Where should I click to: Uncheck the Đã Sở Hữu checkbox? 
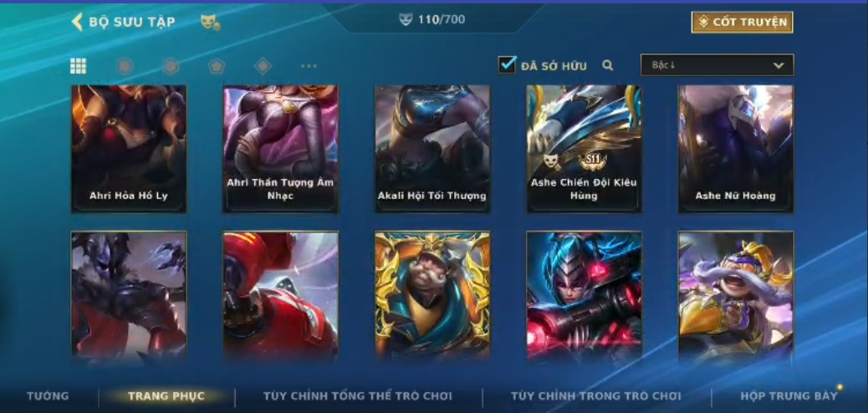coord(507,64)
